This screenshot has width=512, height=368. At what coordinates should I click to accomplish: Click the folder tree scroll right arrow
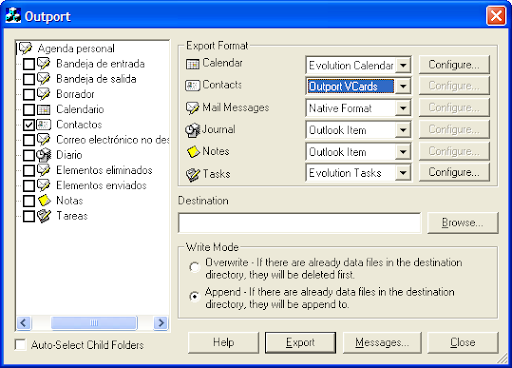[161, 323]
